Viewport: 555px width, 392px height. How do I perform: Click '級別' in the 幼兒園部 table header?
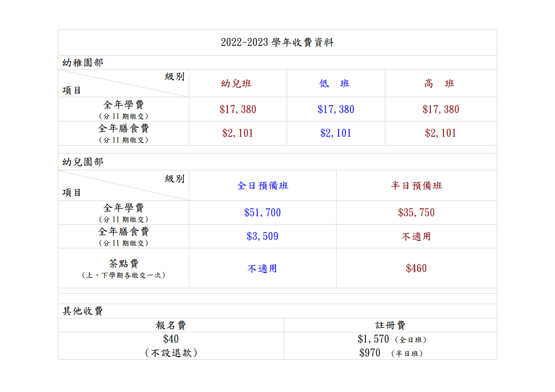(175, 179)
